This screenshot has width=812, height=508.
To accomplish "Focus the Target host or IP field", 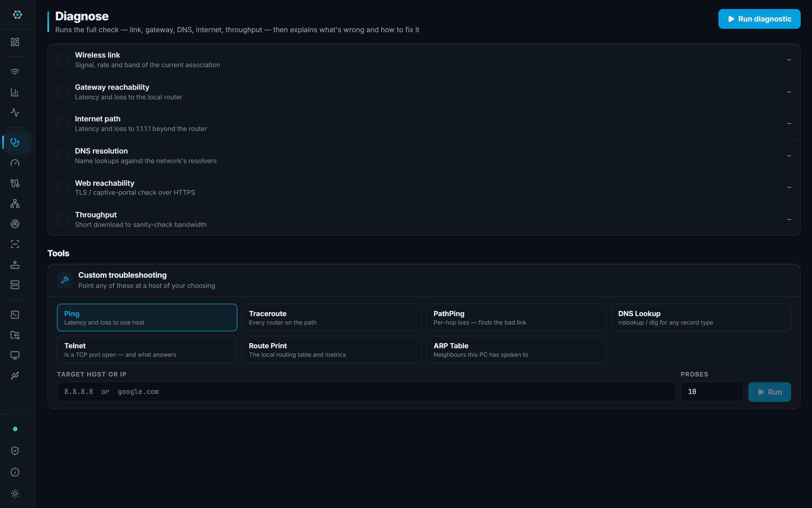I will tap(366, 392).
